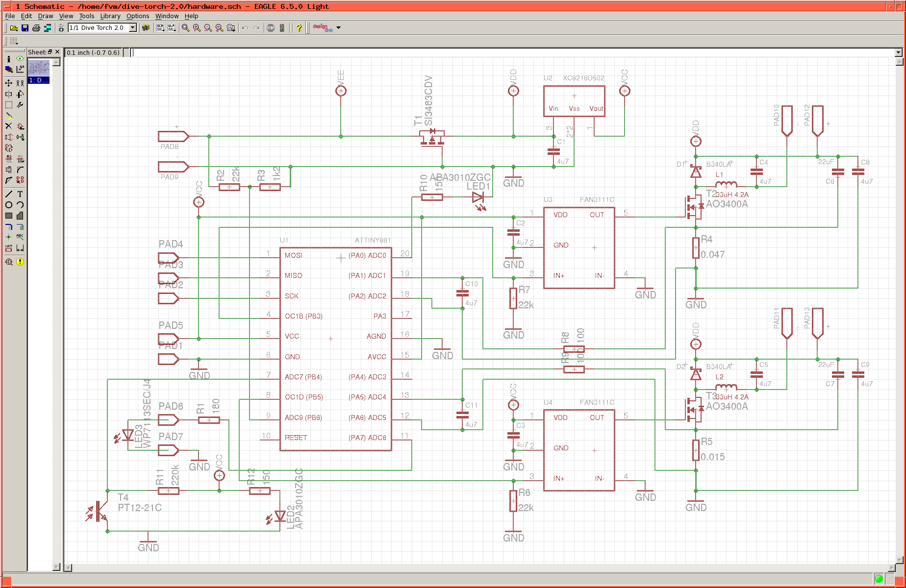The width and height of the screenshot is (906, 588).
Task: Select the Net drawing tool
Action: point(20,226)
